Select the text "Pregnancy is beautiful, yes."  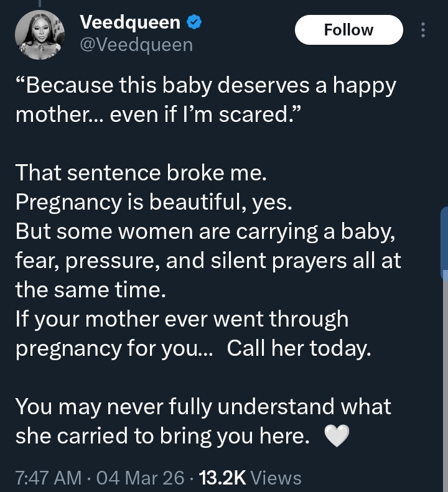[154, 202]
